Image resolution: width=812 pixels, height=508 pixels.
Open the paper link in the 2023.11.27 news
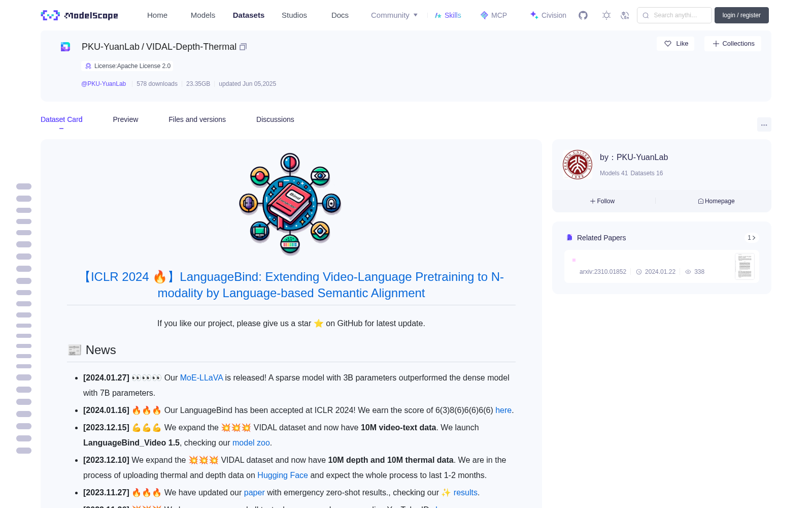tap(254, 493)
